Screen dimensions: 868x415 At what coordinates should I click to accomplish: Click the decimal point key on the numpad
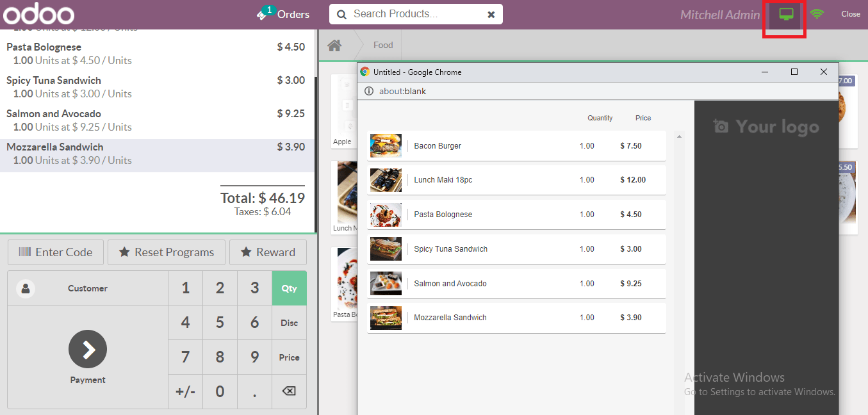coord(254,391)
